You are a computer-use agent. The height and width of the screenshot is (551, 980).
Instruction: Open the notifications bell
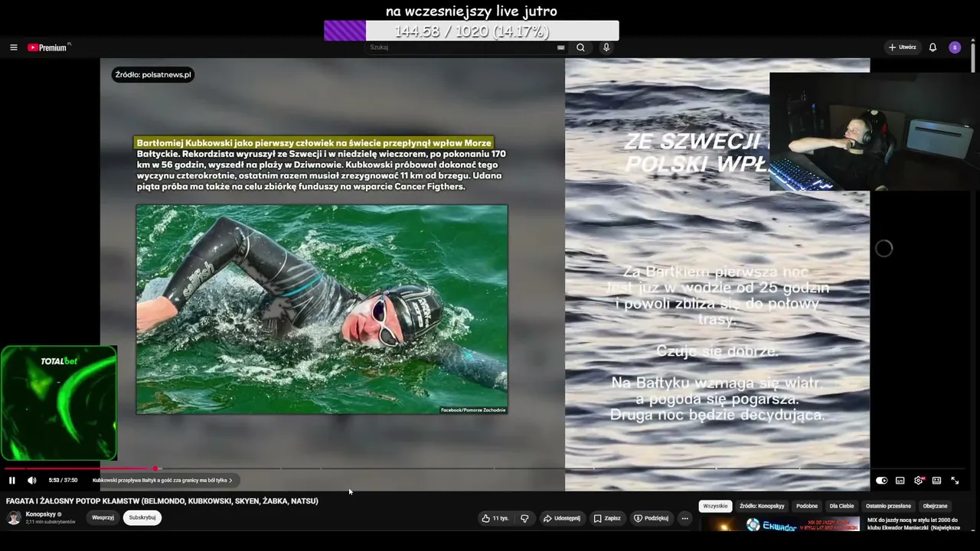pyautogui.click(x=933, y=47)
